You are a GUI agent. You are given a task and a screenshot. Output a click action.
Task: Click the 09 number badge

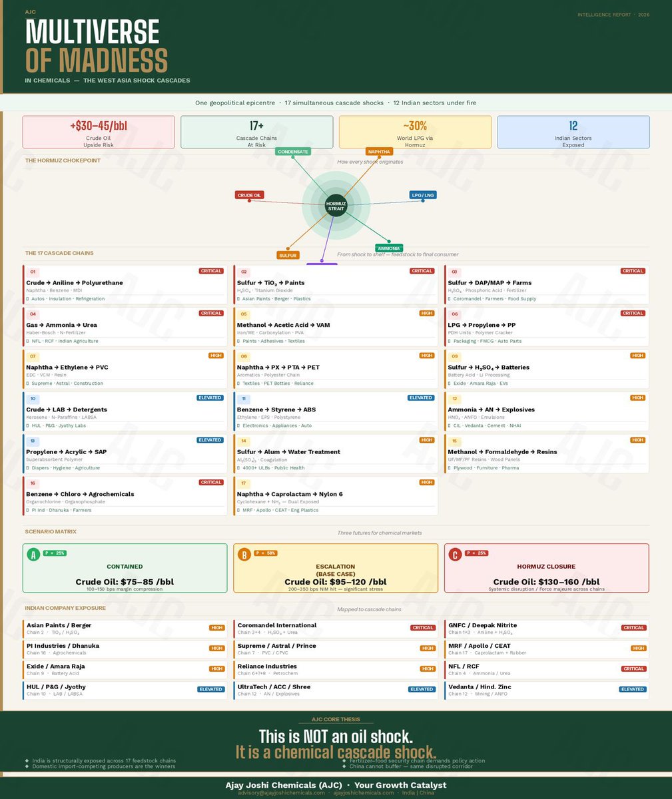[x=455, y=356]
